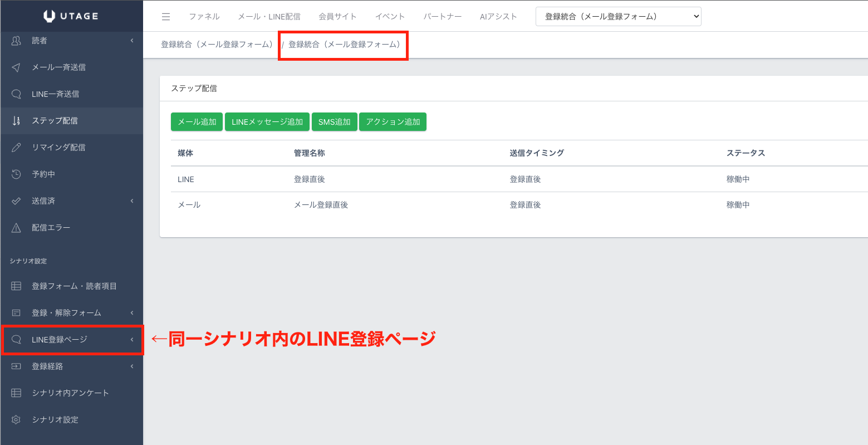The width and height of the screenshot is (868, 445).
Task: Click the table icon beside 登録フォーム・読者項目
Action: (x=16, y=286)
